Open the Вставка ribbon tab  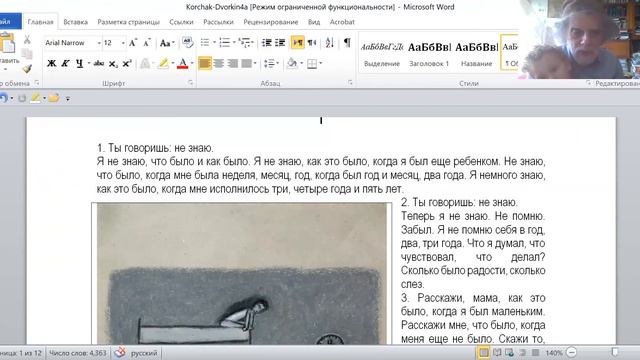pyautogui.click(x=76, y=22)
